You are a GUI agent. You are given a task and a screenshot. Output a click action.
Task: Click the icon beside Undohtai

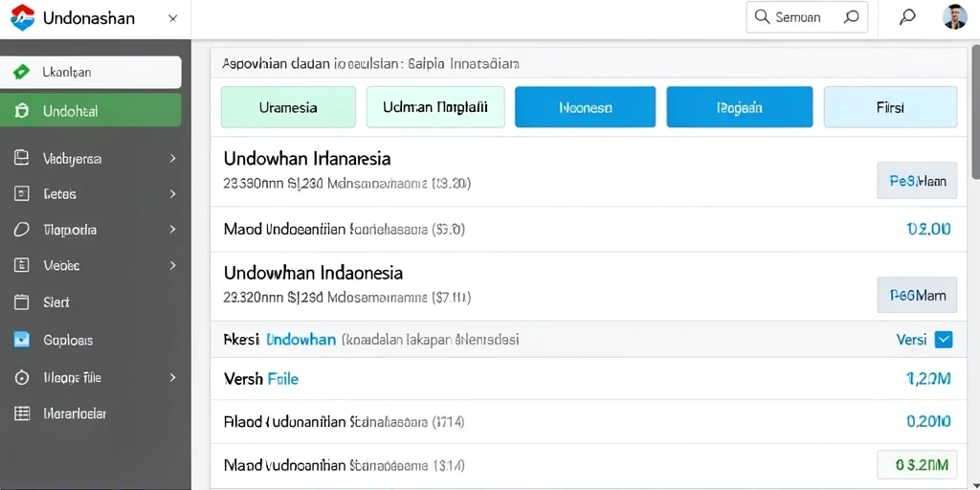(21, 111)
